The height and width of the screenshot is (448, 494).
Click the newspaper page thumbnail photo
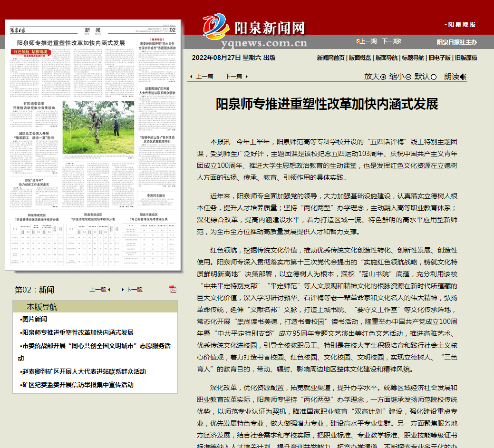[x=98, y=127]
